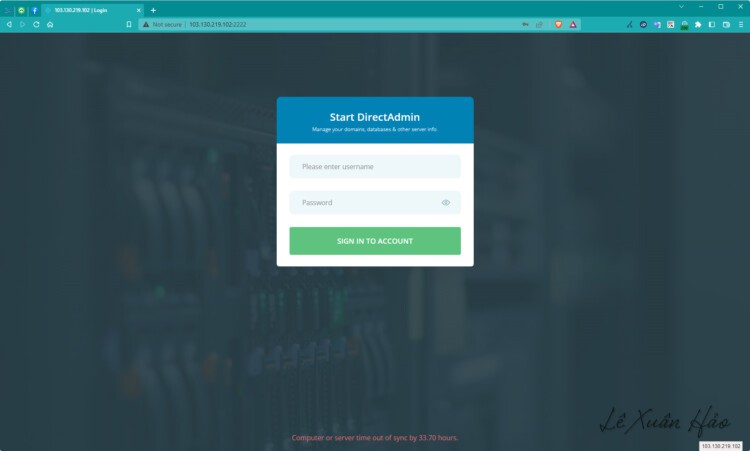Click the browser forward arrow

tap(22, 24)
